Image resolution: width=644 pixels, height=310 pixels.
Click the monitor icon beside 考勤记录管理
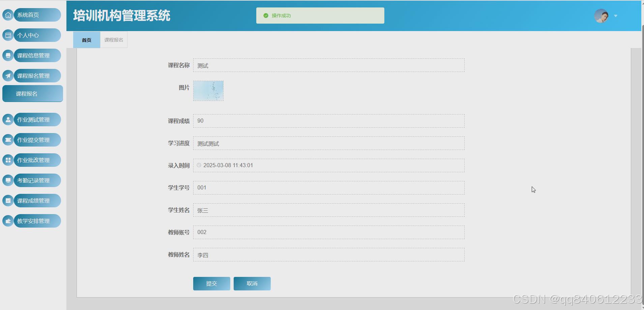point(8,180)
